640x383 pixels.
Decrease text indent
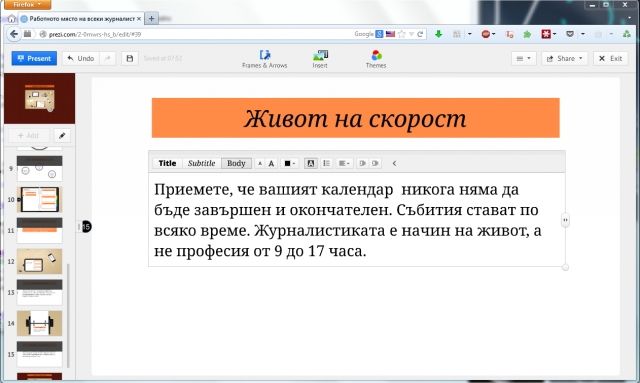(x=362, y=163)
